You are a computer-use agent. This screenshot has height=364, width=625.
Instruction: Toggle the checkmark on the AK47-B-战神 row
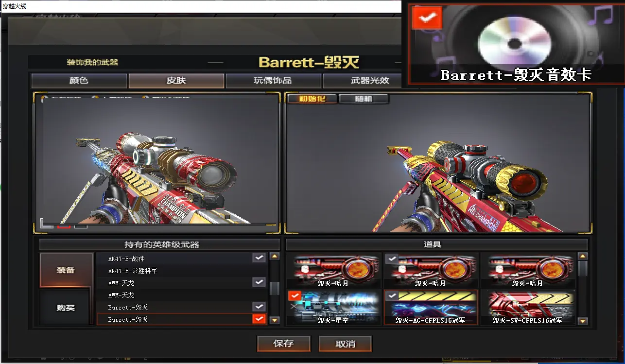coord(259,258)
